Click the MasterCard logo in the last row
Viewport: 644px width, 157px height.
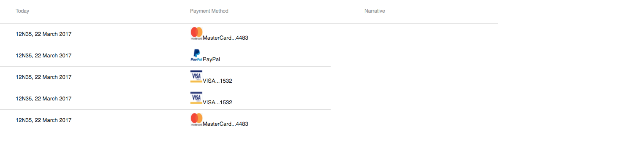(x=196, y=120)
